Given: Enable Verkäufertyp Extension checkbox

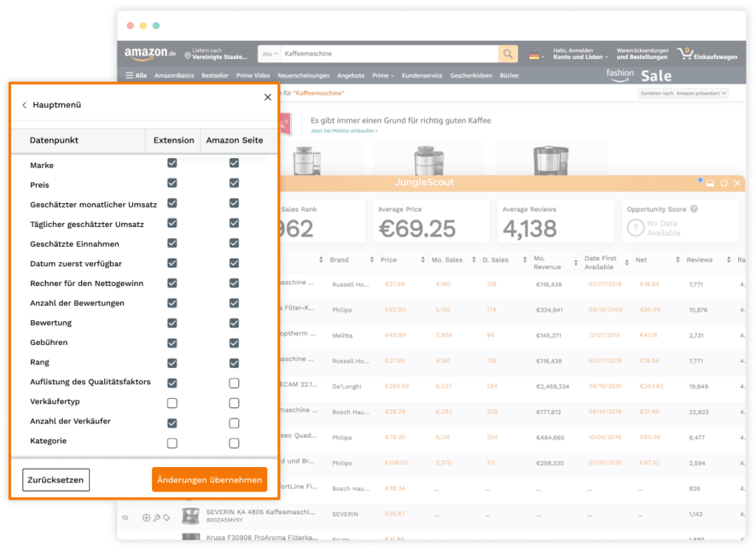Looking at the screenshot, I should point(172,403).
